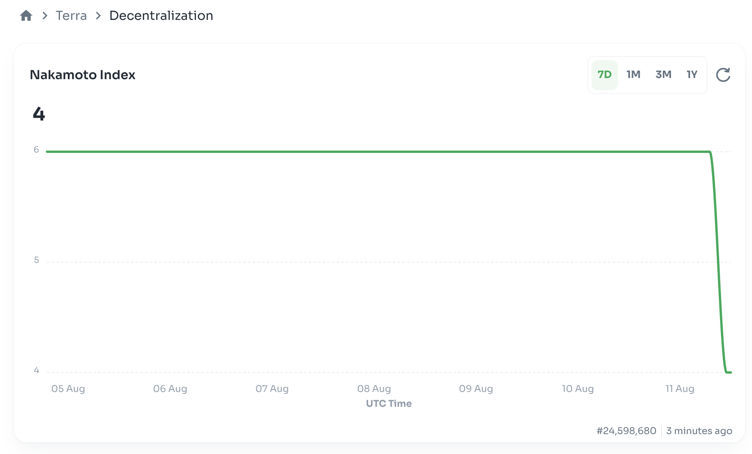752x454 pixels.
Task: Switch to the 1Y time range
Action: (692, 75)
